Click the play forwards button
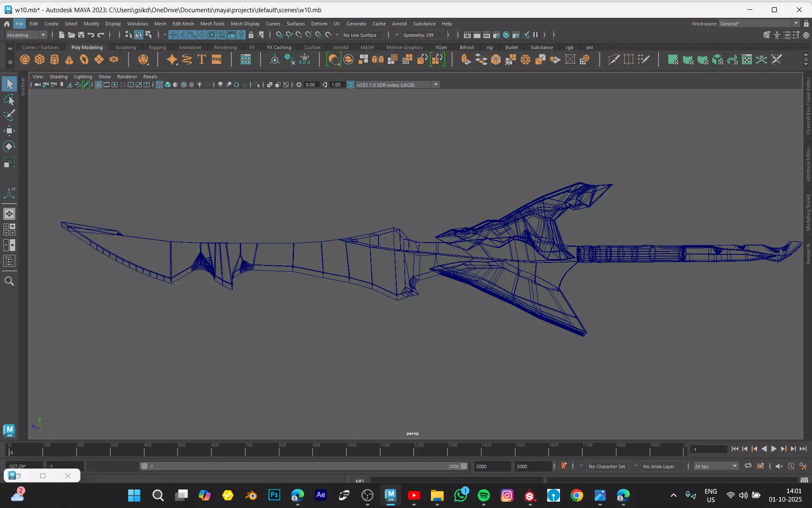812x508 pixels. (774, 449)
